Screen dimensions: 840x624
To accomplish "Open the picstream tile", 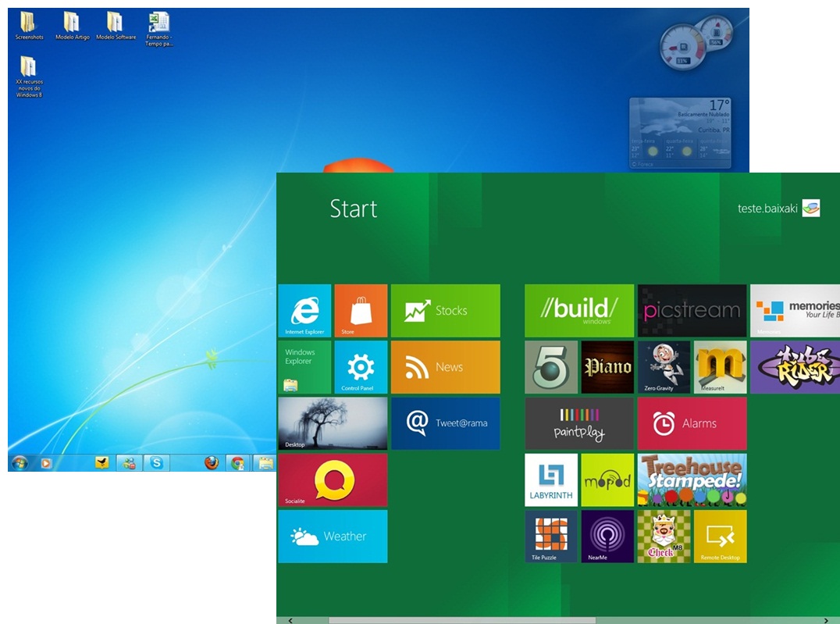I will pos(692,310).
